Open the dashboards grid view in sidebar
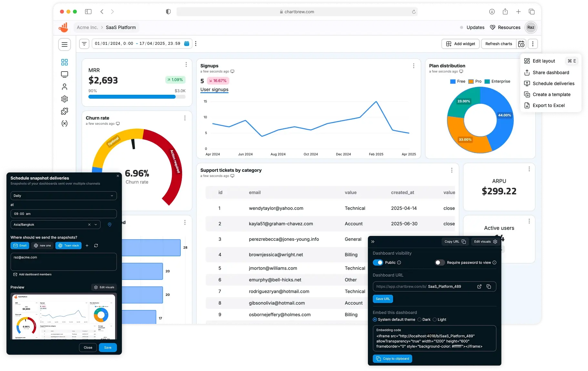This screenshot has height=371, width=588. pos(65,62)
